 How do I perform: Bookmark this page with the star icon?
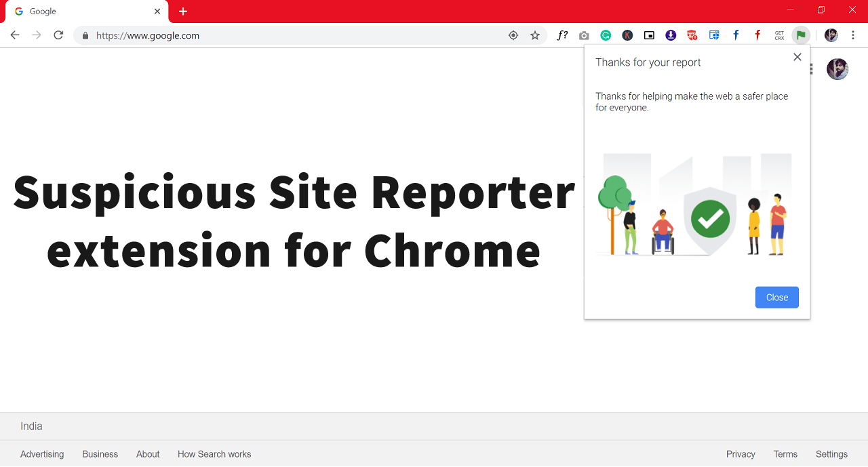(535, 35)
